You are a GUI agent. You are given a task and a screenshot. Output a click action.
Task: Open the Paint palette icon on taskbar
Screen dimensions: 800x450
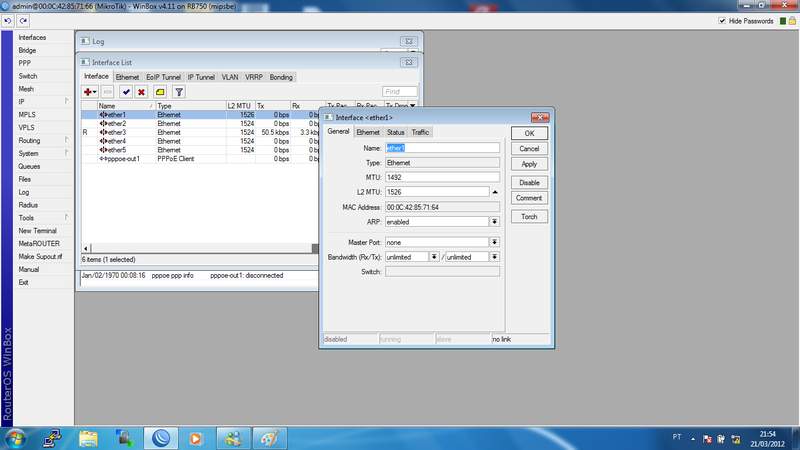click(x=269, y=438)
